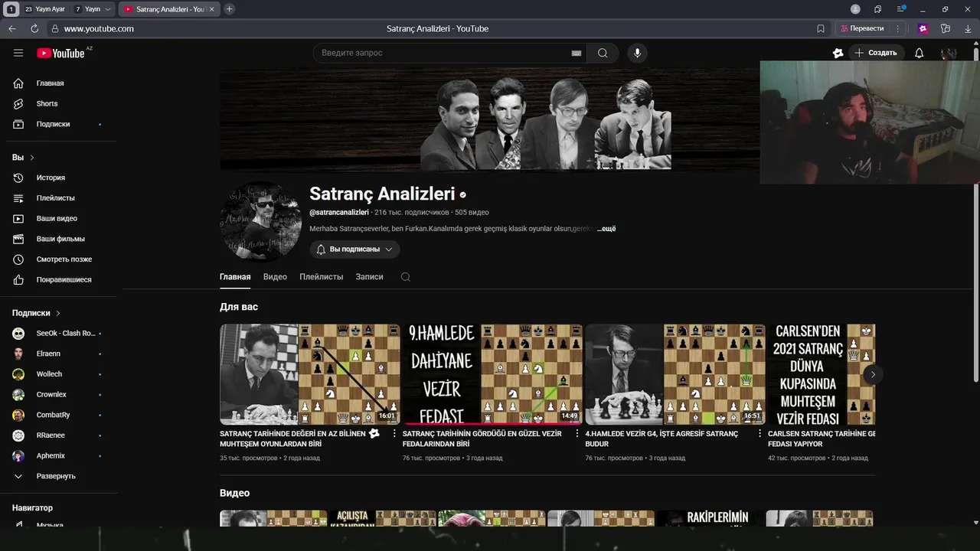This screenshot has height=551, width=980.
Task: Open title 4.HAMLEDE VEZİR G4, İŞTE AGRESİF
Action: pyautogui.click(x=661, y=439)
